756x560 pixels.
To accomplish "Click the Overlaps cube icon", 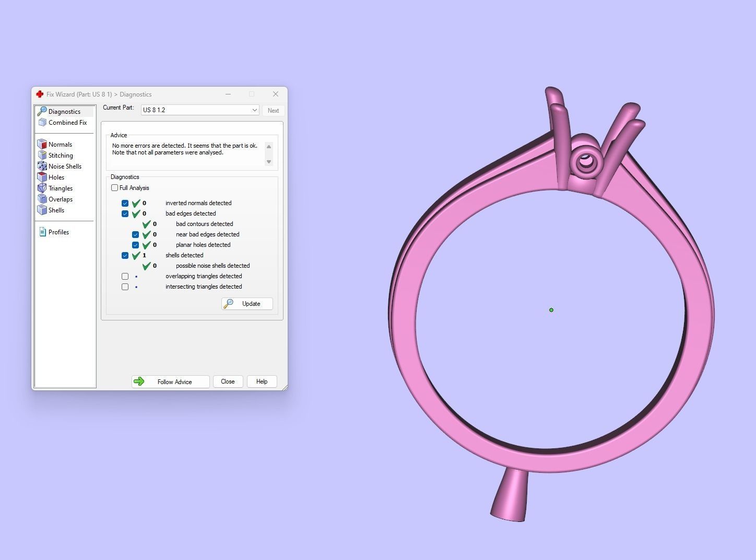I will [42, 199].
